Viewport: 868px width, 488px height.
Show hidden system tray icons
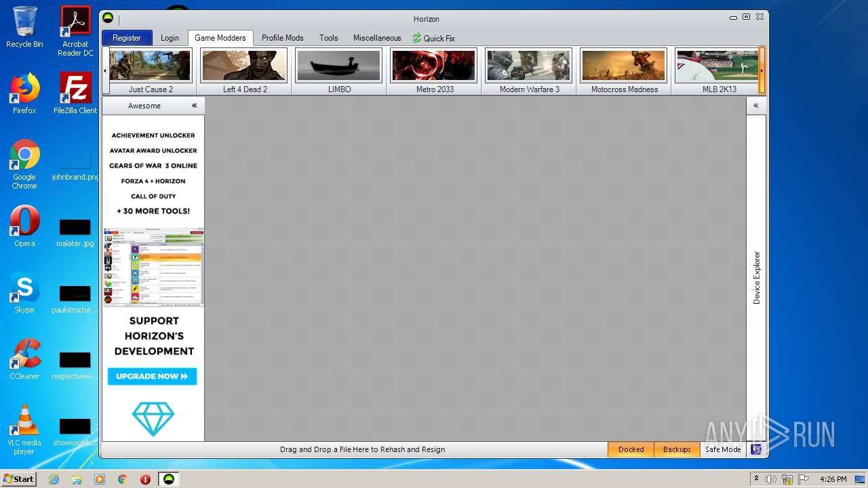pos(756,479)
